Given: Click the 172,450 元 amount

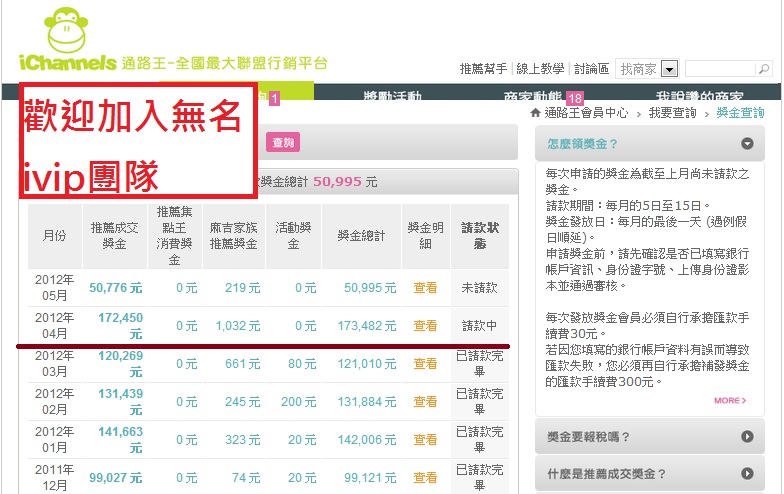Looking at the screenshot, I should click(x=120, y=326).
